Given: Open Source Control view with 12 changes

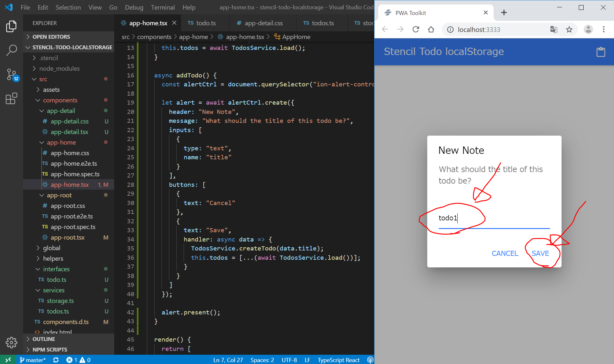Looking at the screenshot, I should [x=12, y=75].
